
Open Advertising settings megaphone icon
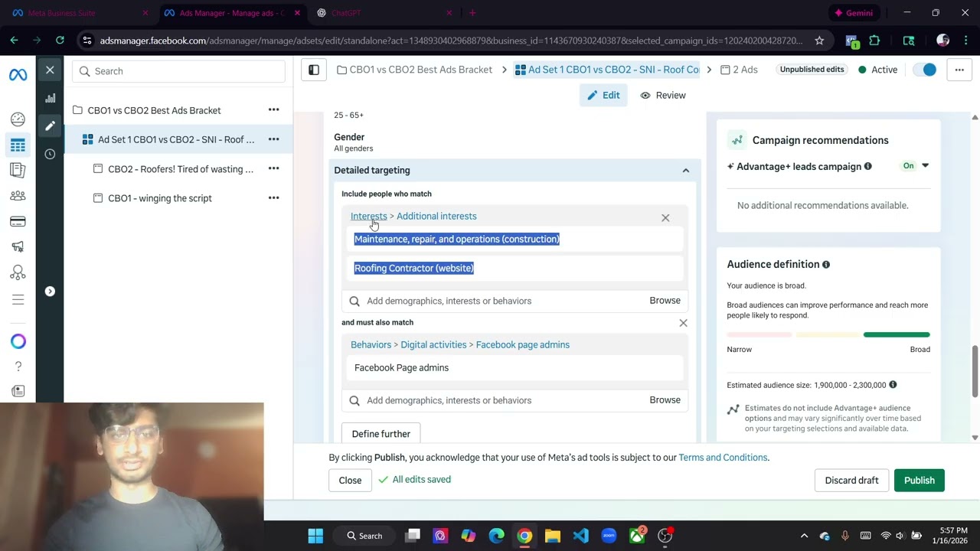(18, 246)
